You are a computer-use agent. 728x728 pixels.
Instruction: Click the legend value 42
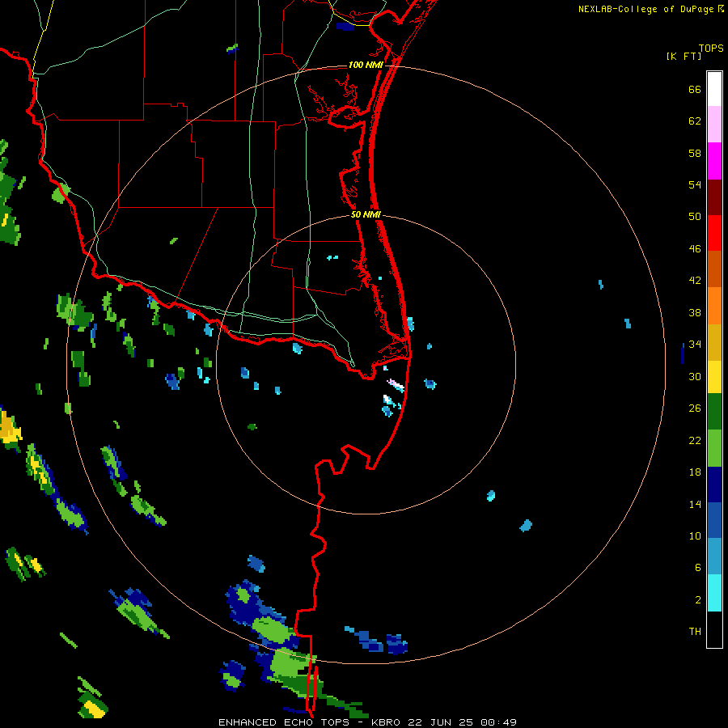[695, 281]
